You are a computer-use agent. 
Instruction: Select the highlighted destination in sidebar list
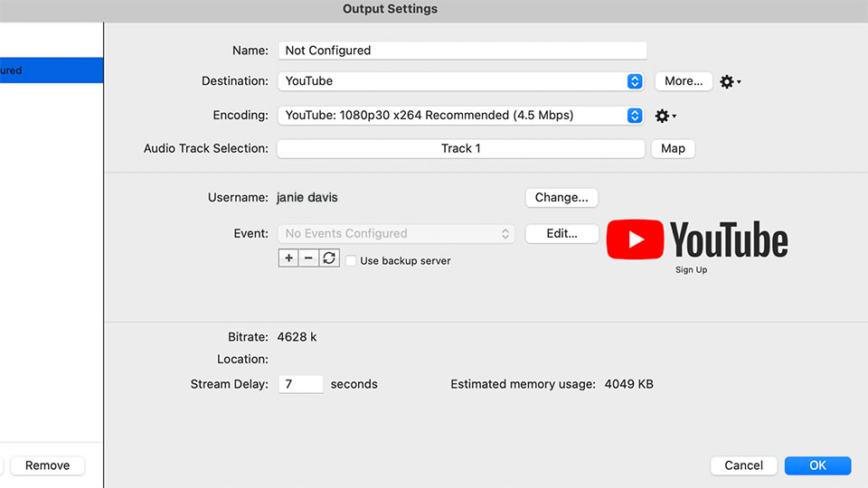52,70
